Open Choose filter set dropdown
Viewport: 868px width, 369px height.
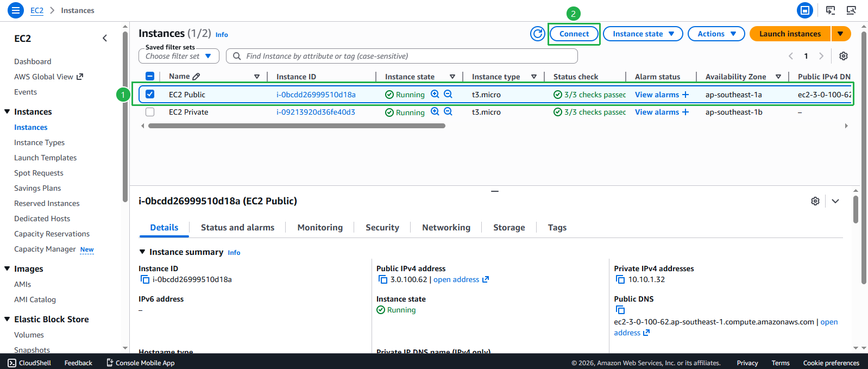179,56
